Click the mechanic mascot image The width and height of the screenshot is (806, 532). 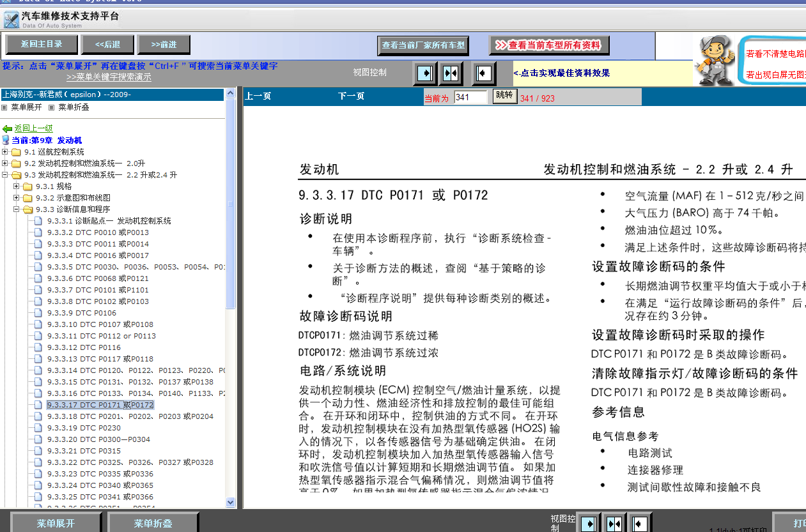click(716, 60)
